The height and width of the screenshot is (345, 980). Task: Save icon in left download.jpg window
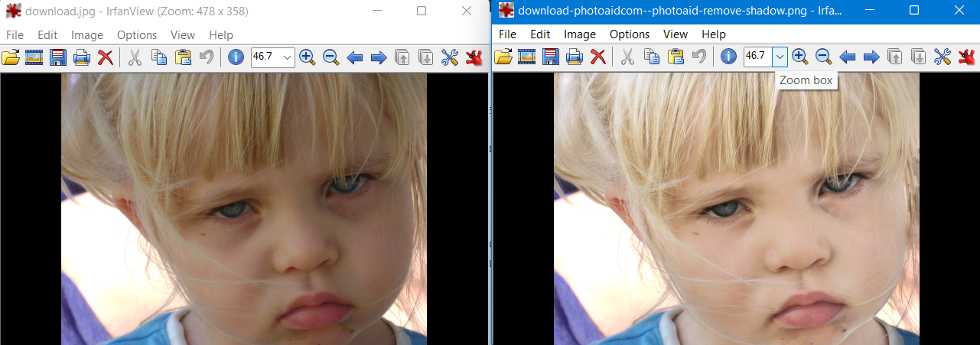pyautogui.click(x=58, y=57)
